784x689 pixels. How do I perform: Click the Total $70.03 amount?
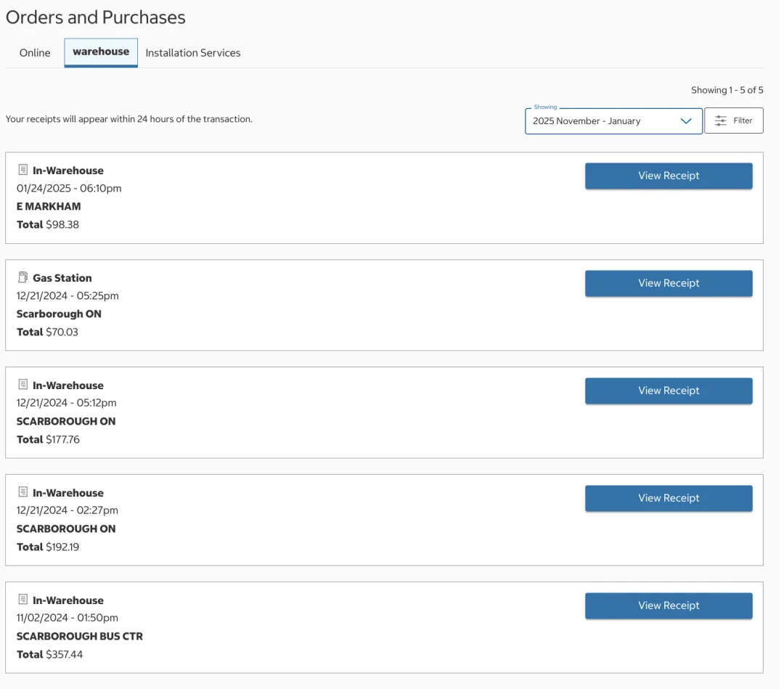[x=47, y=332]
